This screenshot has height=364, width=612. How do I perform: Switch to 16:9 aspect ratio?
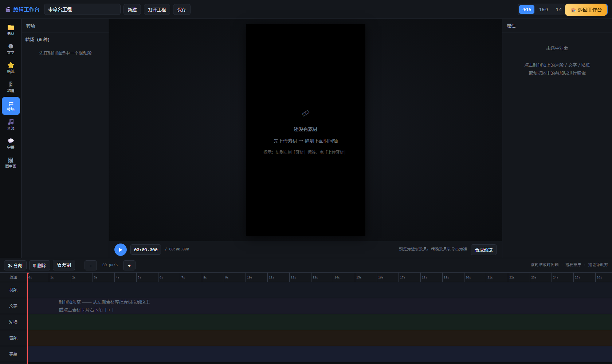coord(543,9)
